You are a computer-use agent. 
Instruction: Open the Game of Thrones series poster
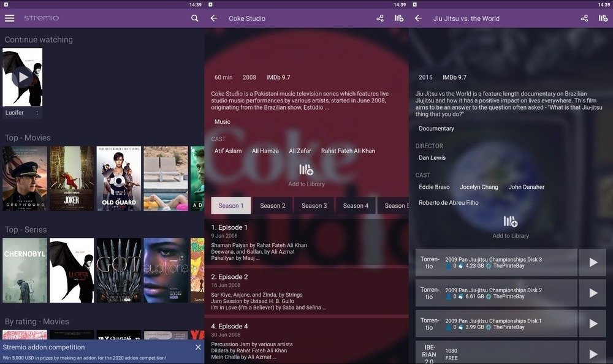coord(119,270)
